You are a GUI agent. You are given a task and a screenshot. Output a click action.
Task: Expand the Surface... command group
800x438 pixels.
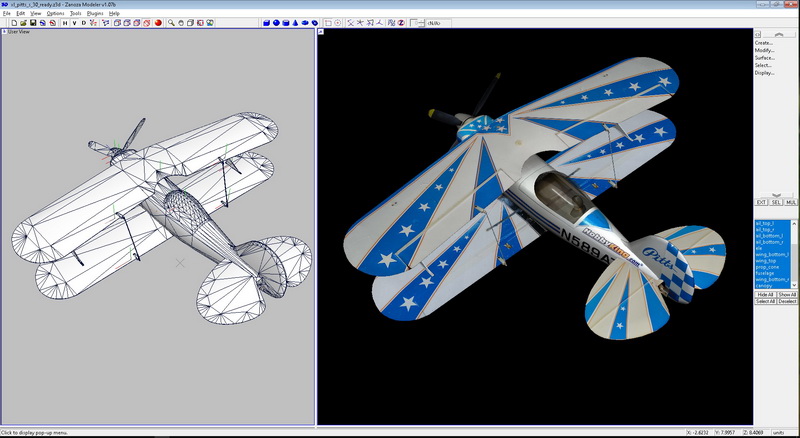point(765,58)
